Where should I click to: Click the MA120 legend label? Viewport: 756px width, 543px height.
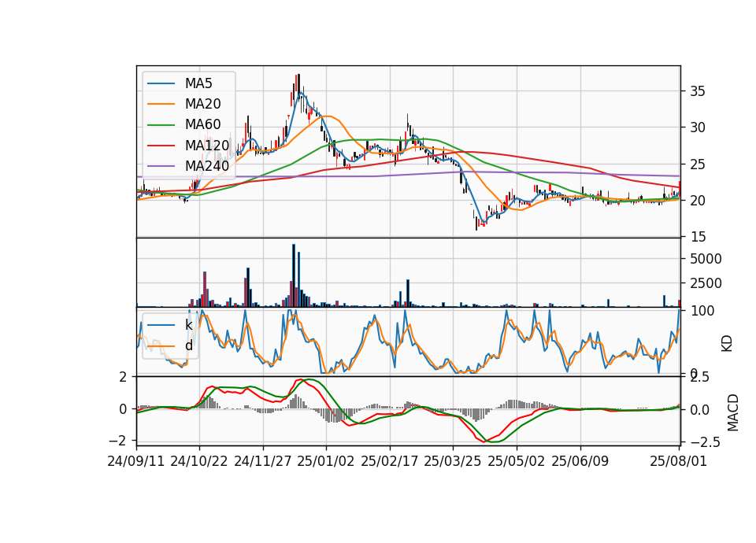[207, 146]
